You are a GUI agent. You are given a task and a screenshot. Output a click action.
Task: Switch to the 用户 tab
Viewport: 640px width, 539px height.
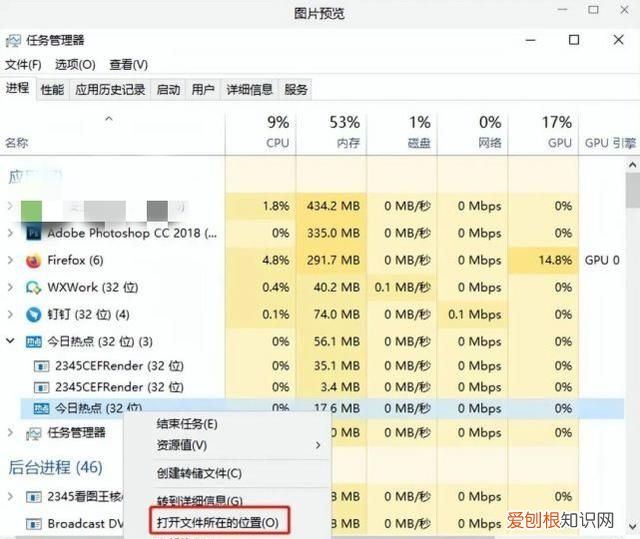(203, 89)
